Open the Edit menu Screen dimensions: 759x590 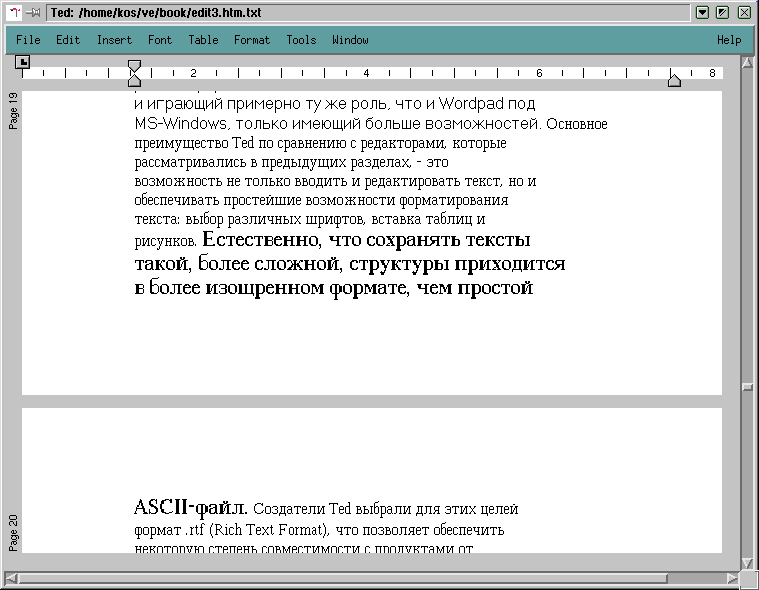pos(68,40)
